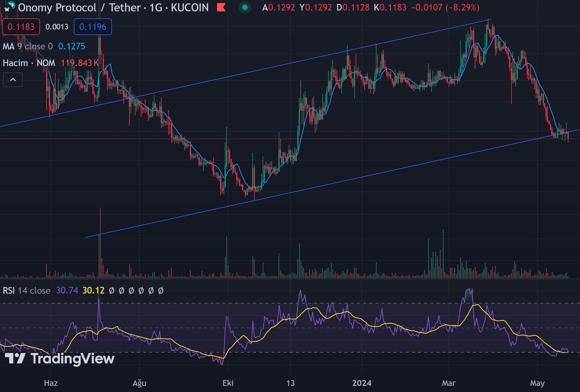Select the red dotted last-price line
Viewport: 580px width, 392px height.
tap(290, 139)
